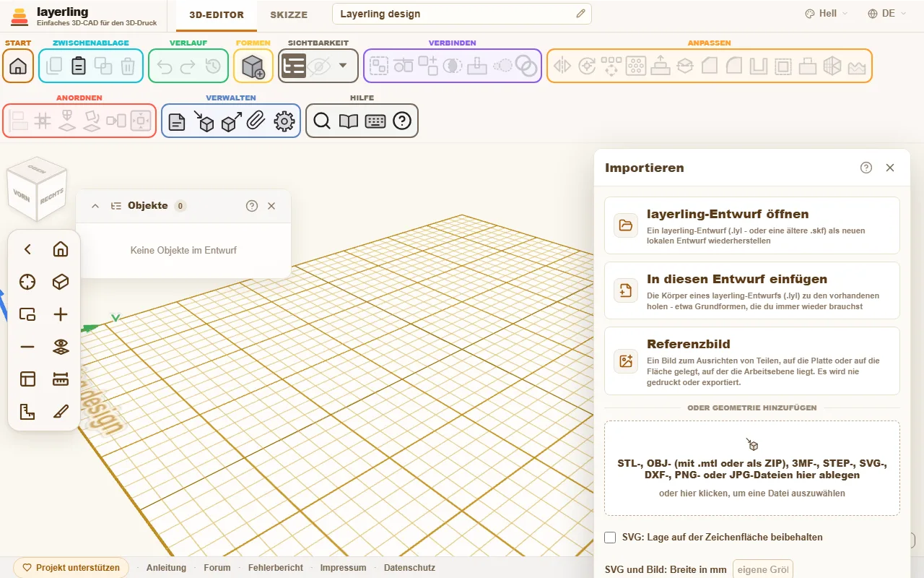The image size is (924, 578).
Task: Switch to the SKIZZE tab
Action: pos(289,14)
